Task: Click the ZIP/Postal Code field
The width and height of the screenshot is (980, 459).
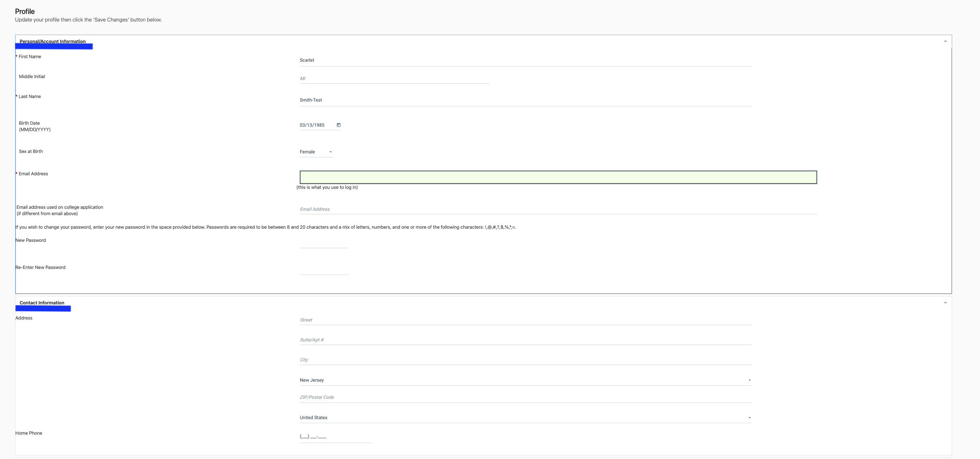Action: click(525, 397)
